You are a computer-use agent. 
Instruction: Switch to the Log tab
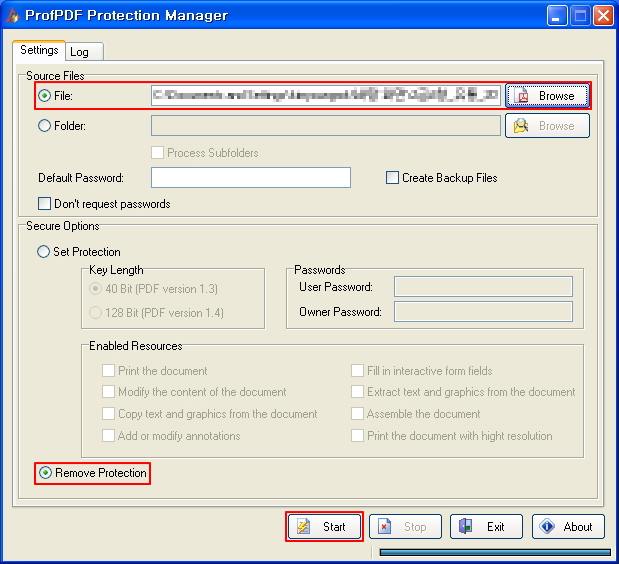click(x=84, y=52)
